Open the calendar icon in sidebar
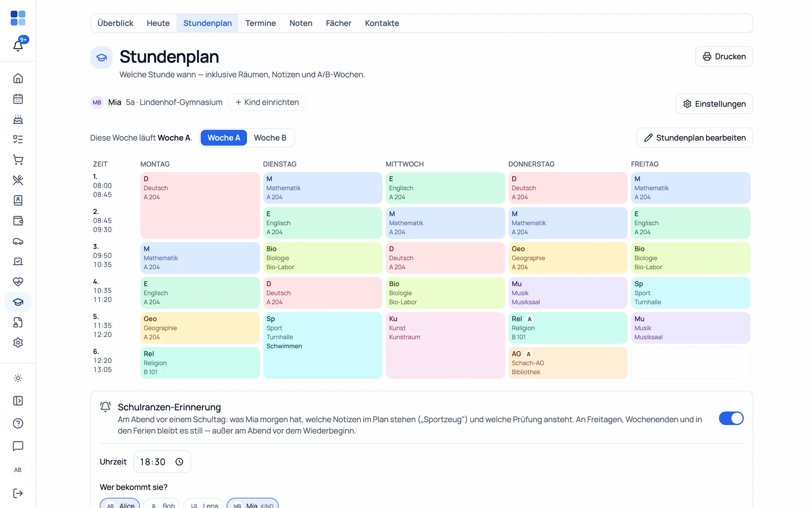Screen dimensions: 812x508 pos(18,99)
